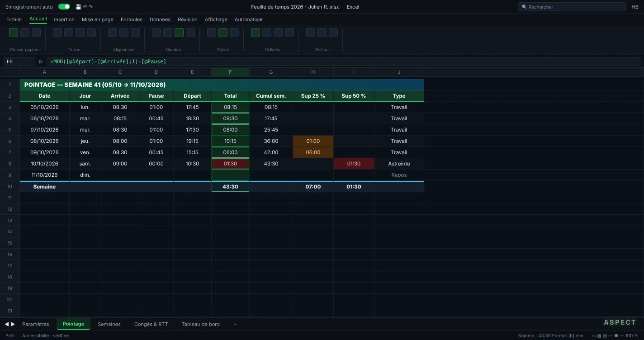Click the Name Box showing F5
The width and height of the screenshot is (644, 340).
pos(19,61)
